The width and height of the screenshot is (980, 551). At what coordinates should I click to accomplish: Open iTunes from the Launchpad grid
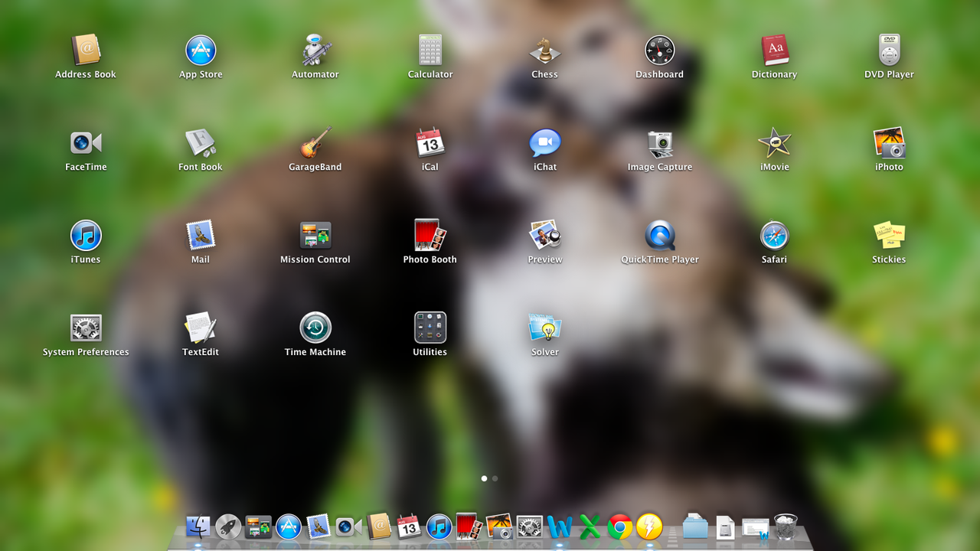point(86,236)
